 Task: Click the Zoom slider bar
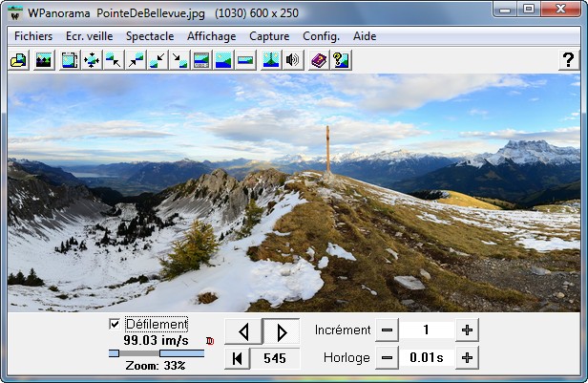pos(157,353)
